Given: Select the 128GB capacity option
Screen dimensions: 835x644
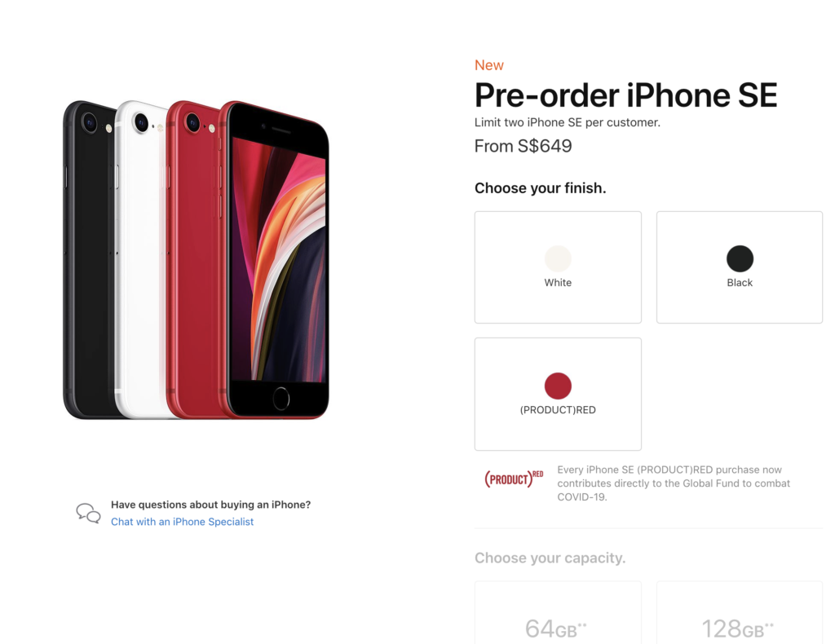Looking at the screenshot, I should point(740,613).
